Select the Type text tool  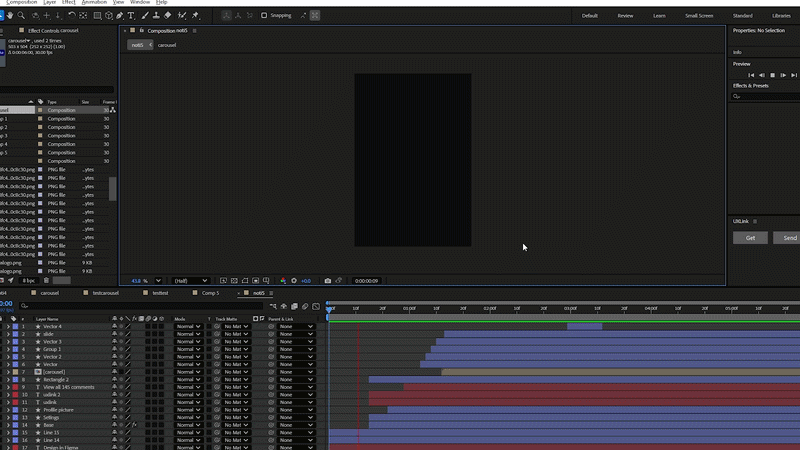click(131, 16)
